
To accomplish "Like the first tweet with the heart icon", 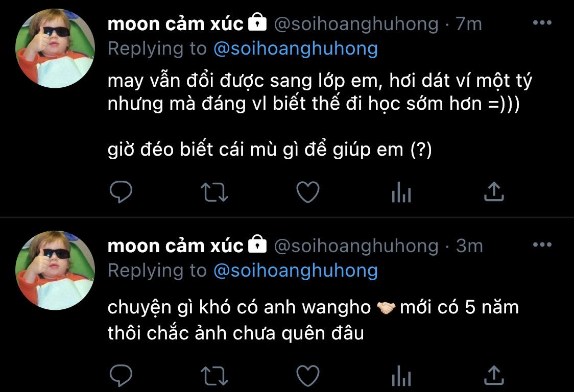I will point(307,192).
